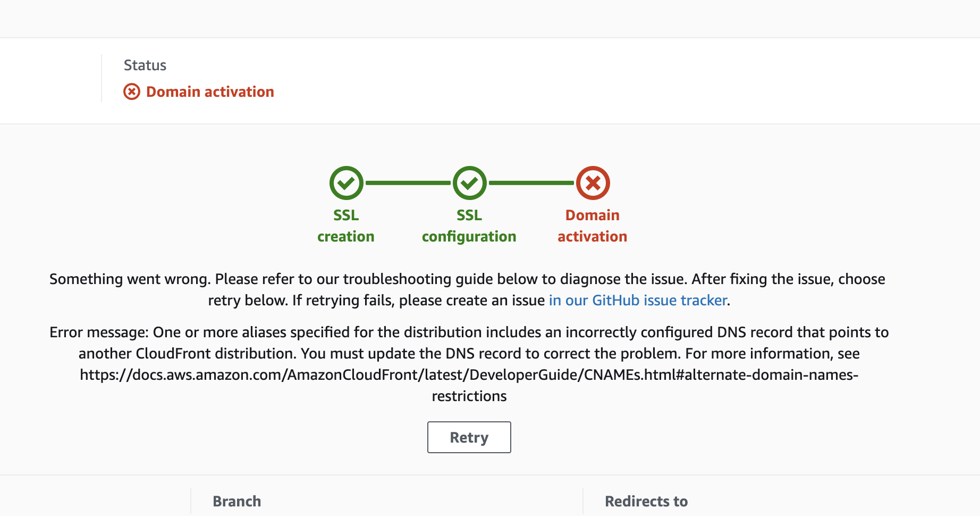Click the red Domain activation error icon beside Status
This screenshot has width=980, height=516.
pyautogui.click(x=132, y=91)
